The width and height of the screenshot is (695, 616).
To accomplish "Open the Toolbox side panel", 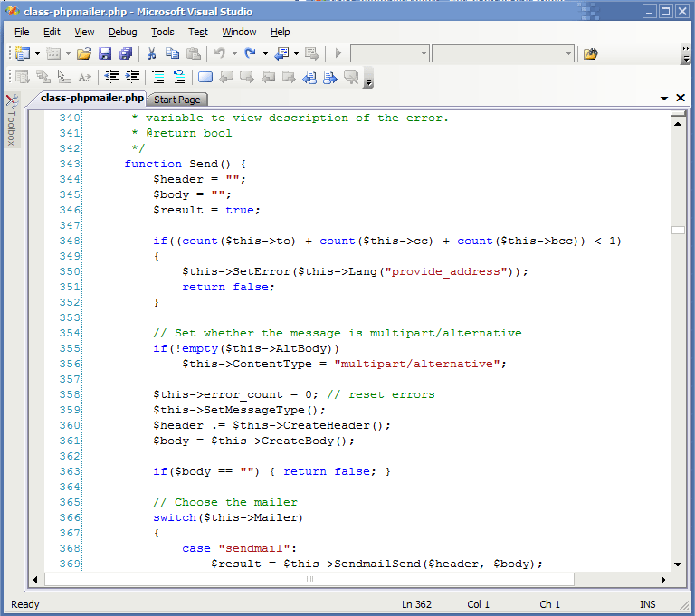I will [12, 120].
